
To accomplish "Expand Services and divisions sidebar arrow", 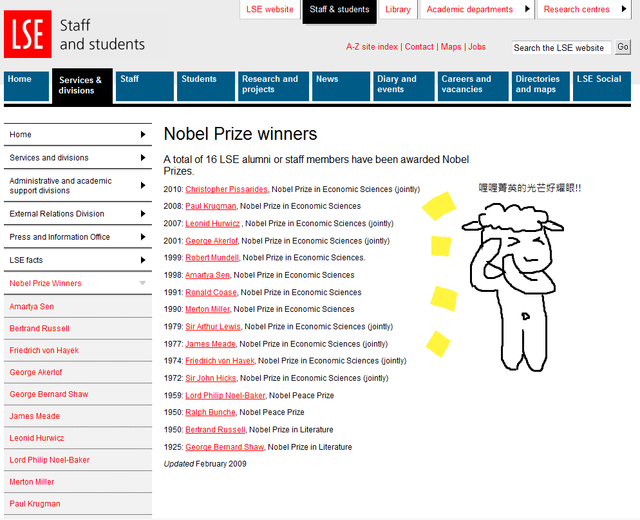I will point(143,158).
